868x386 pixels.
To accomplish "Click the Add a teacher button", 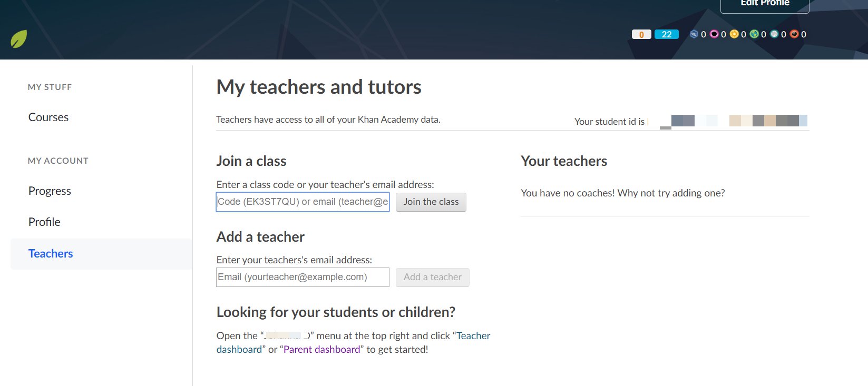I will 432,277.
